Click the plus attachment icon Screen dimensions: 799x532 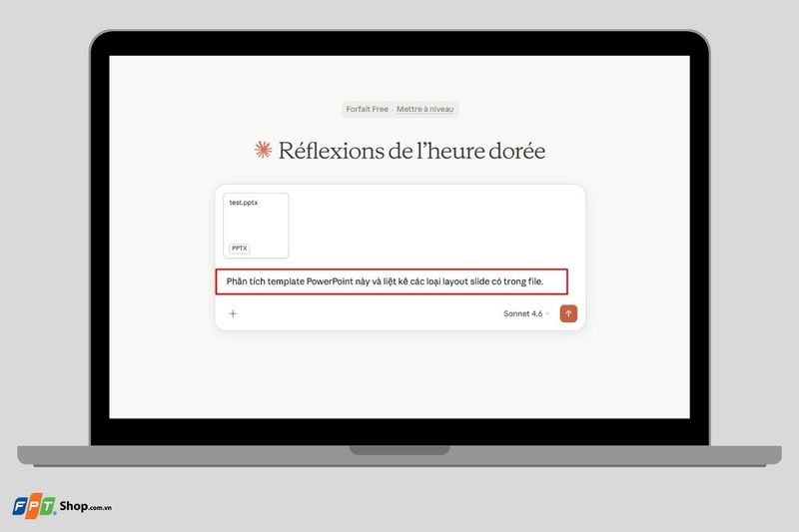pos(233,313)
